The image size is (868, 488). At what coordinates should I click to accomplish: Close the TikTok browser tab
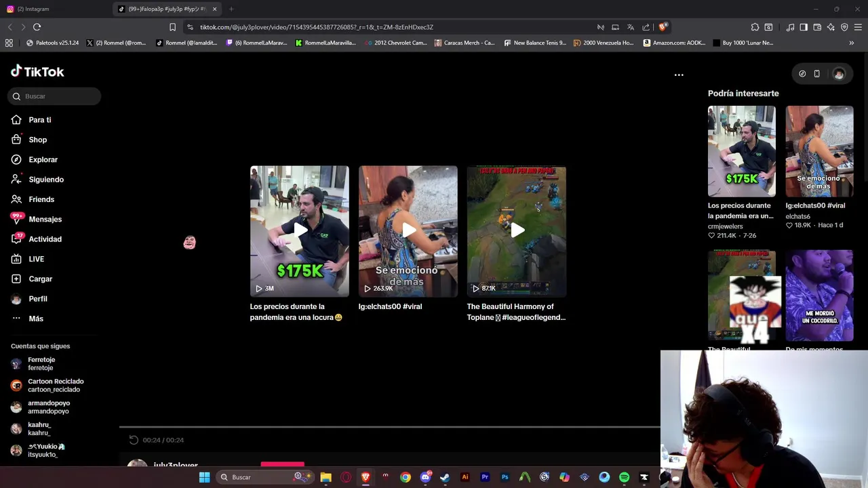click(215, 9)
